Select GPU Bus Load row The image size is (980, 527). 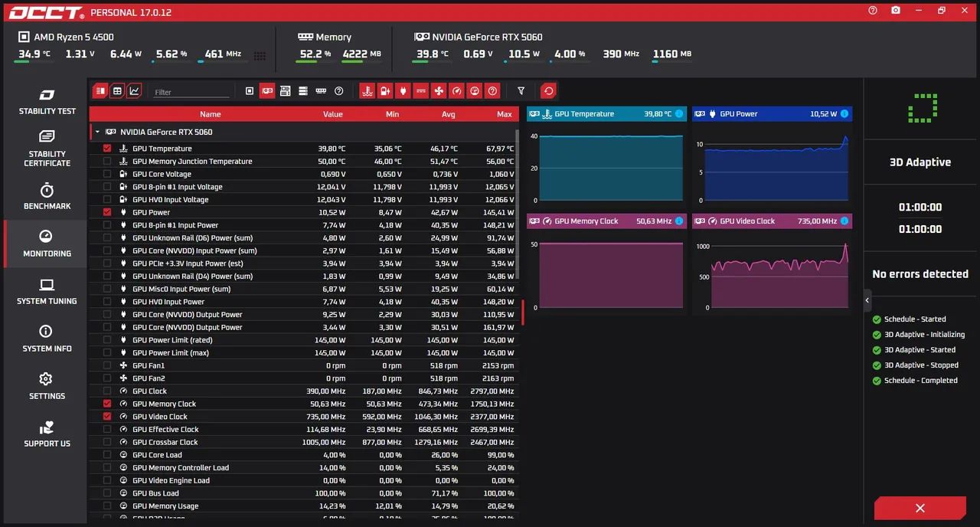tap(304, 493)
